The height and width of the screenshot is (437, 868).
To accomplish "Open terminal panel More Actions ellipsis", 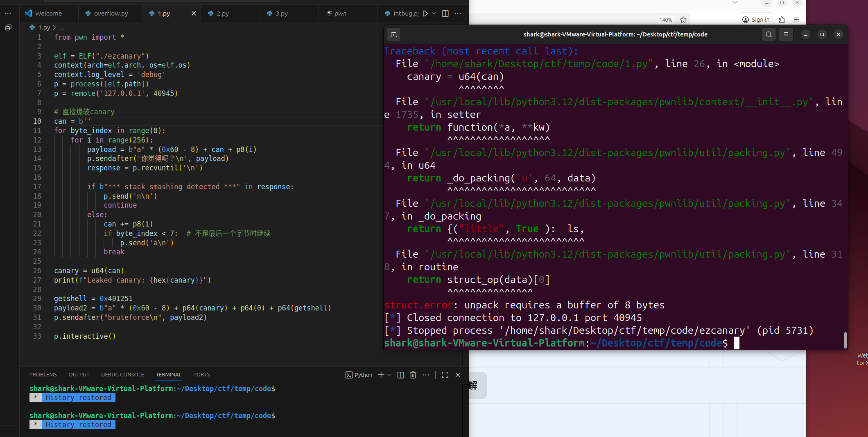I will click(426, 375).
